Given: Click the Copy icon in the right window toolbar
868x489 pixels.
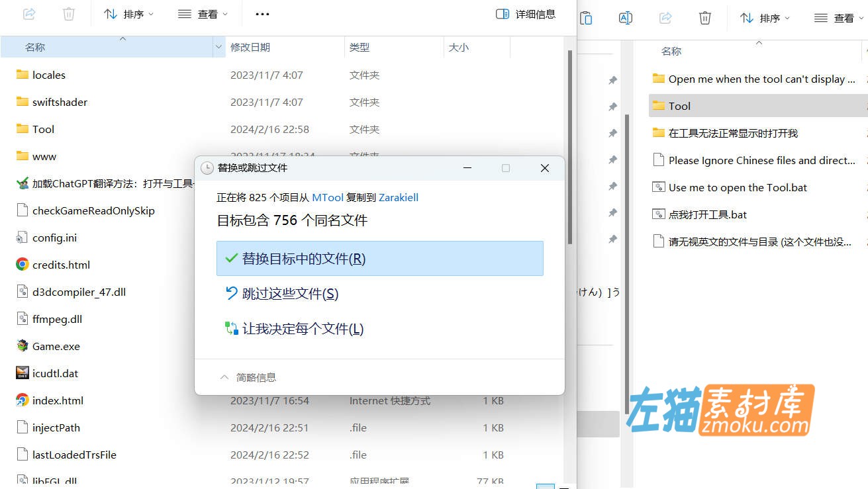Looking at the screenshot, I should click(586, 18).
